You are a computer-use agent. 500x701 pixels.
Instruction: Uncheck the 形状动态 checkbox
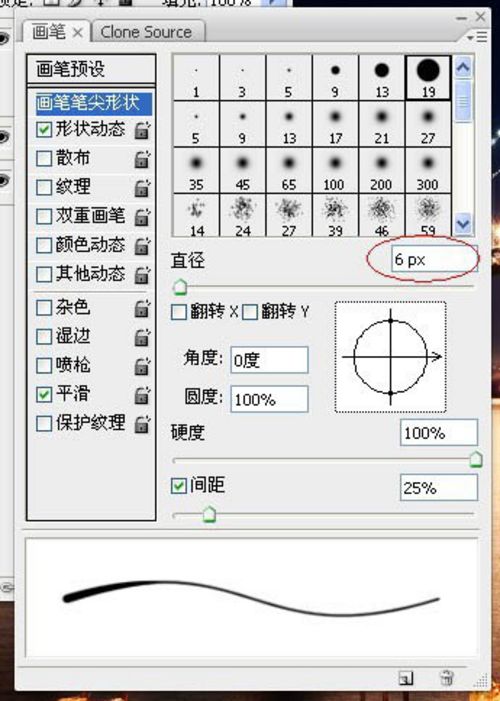(44, 130)
